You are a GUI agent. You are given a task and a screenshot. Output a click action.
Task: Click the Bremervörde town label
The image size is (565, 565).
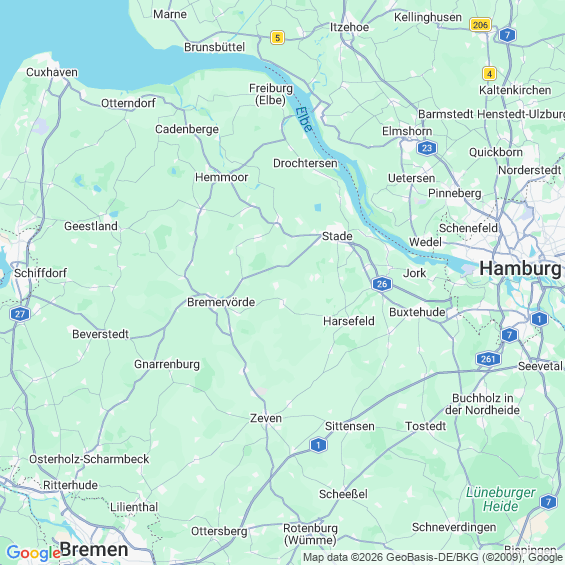pos(221,302)
